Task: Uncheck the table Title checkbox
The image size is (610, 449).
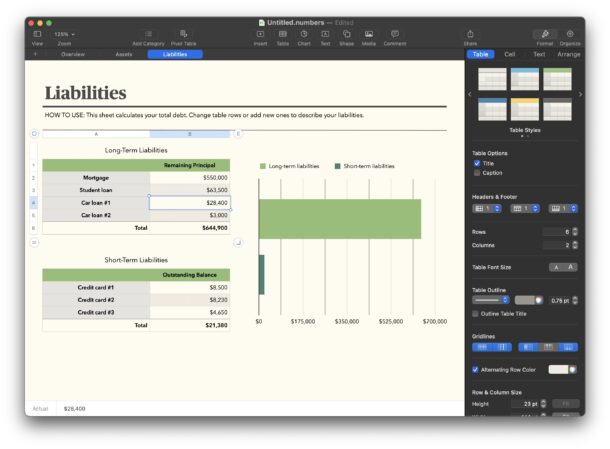Action: pos(476,163)
